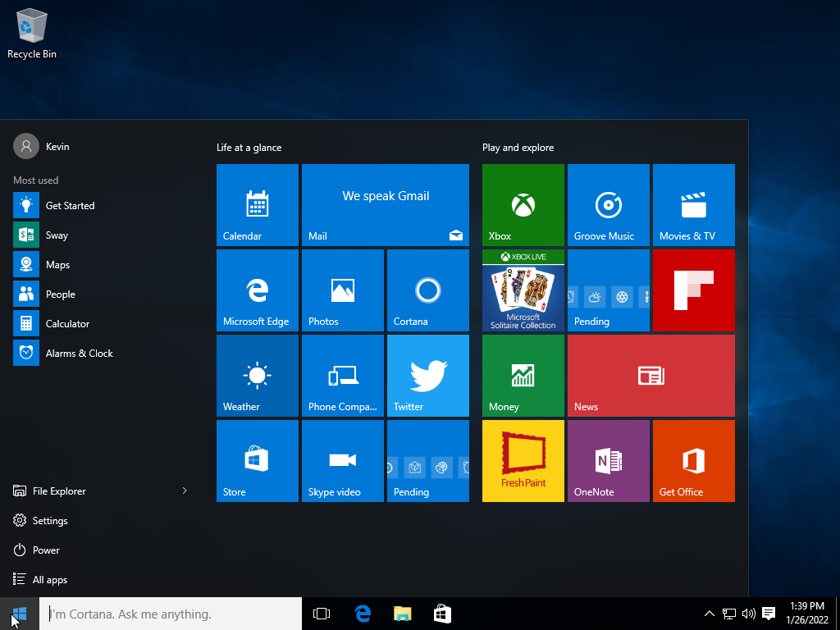Open the volume control in system tray
The height and width of the screenshot is (630, 840).
(748, 614)
